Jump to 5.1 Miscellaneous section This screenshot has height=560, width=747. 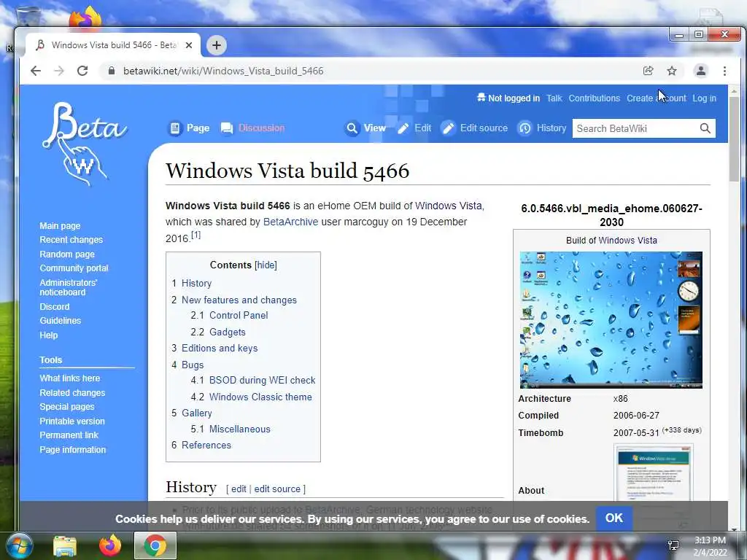[x=231, y=429]
